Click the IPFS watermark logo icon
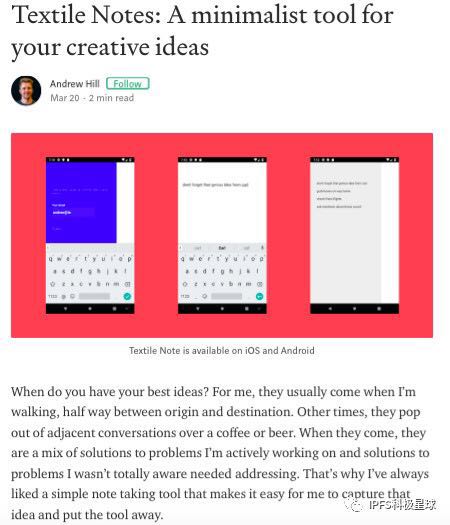The image size is (450, 525). [356, 505]
